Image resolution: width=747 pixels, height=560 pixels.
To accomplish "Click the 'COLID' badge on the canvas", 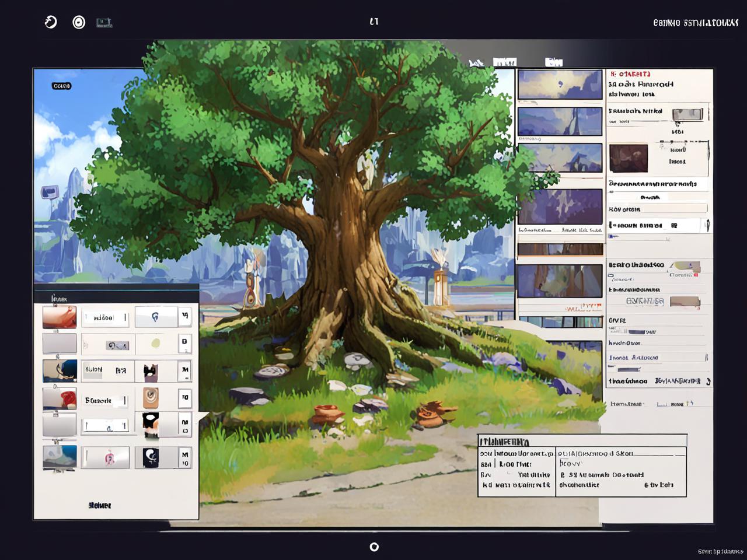I will pyautogui.click(x=61, y=86).
